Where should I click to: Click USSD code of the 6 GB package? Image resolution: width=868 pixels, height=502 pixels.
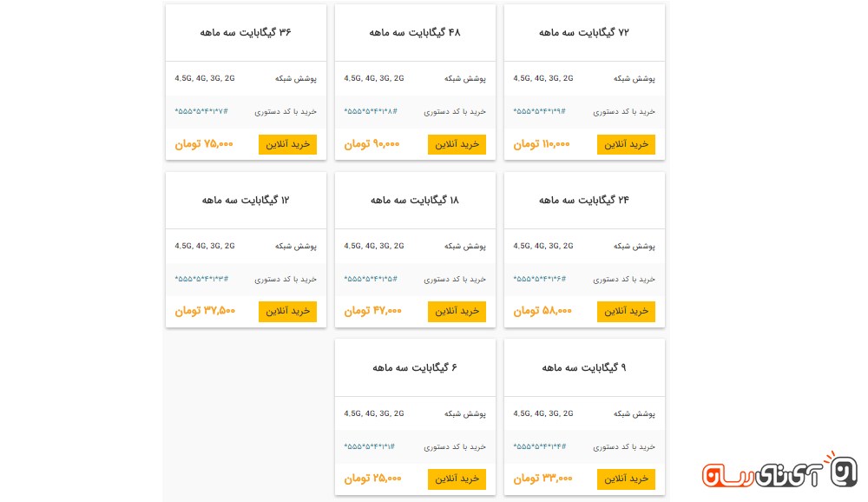(x=369, y=446)
